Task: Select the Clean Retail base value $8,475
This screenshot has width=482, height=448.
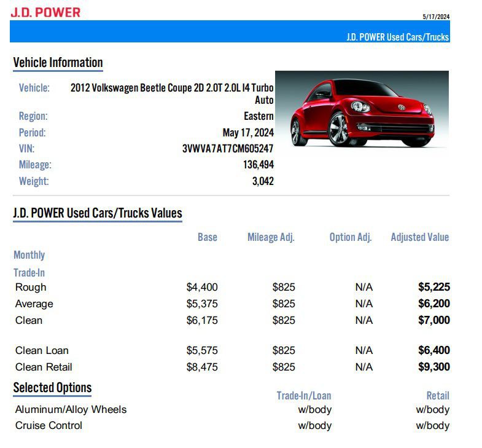Action: coord(202,367)
